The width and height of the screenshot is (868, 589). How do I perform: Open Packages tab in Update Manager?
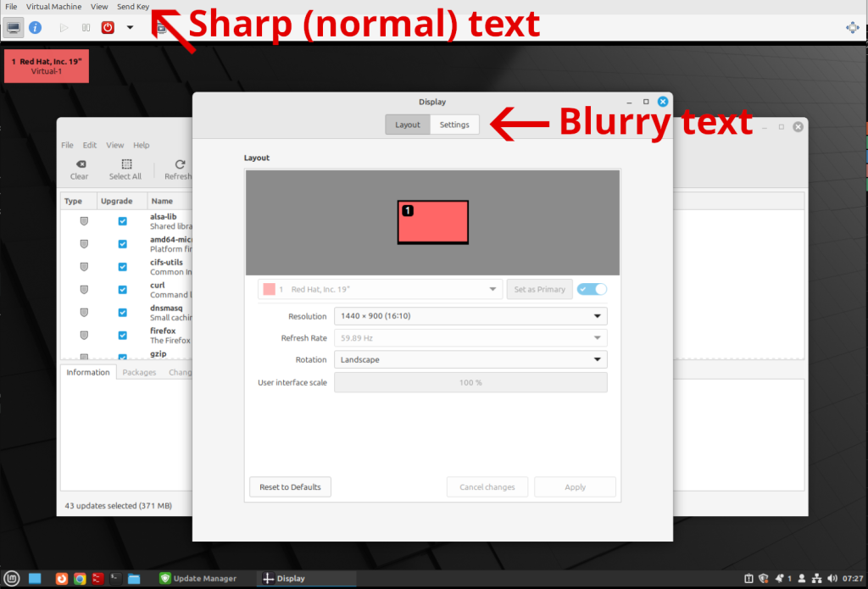coord(139,372)
